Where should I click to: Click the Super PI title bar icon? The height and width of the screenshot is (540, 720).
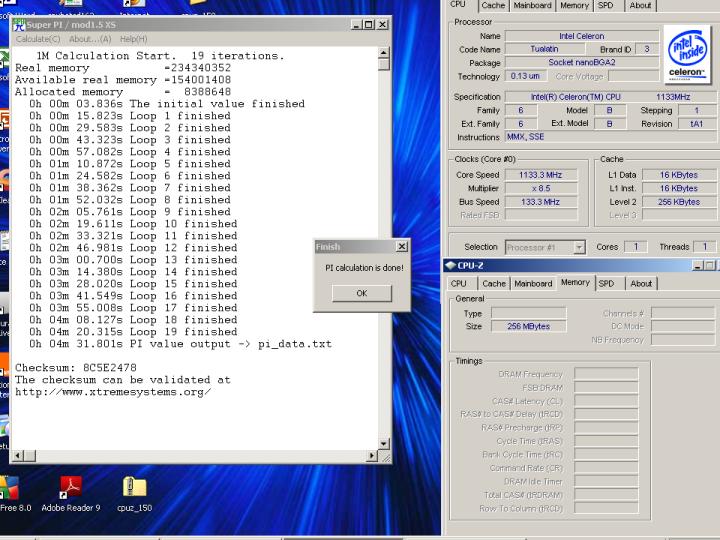click(19, 24)
